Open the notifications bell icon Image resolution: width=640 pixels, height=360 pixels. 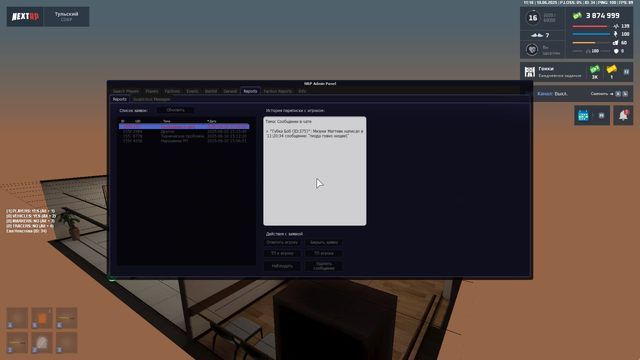point(623,115)
